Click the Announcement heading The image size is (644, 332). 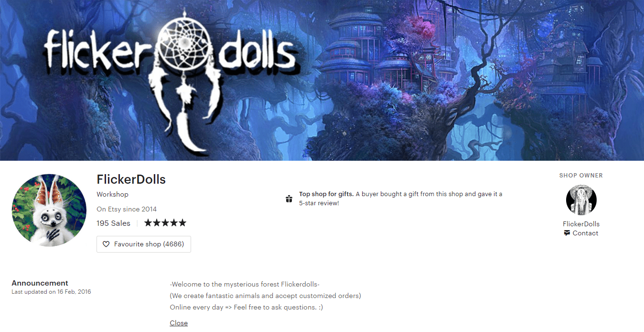(x=40, y=283)
